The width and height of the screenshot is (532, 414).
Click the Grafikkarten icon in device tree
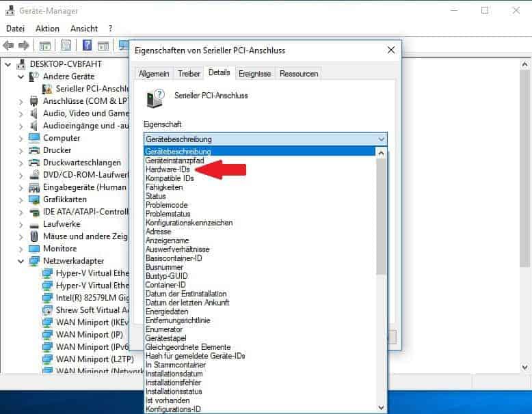pyautogui.click(x=34, y=199)
